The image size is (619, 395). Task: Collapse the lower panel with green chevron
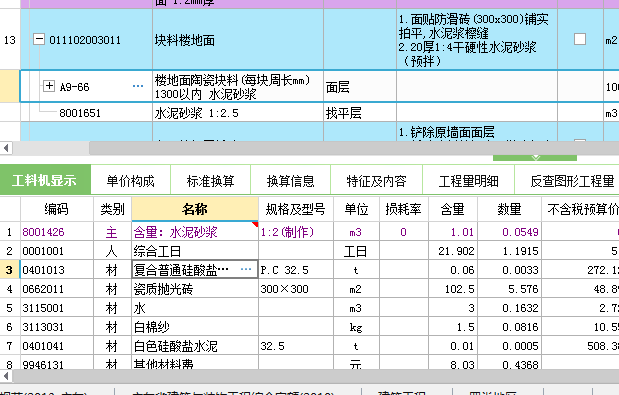(535, 157)
